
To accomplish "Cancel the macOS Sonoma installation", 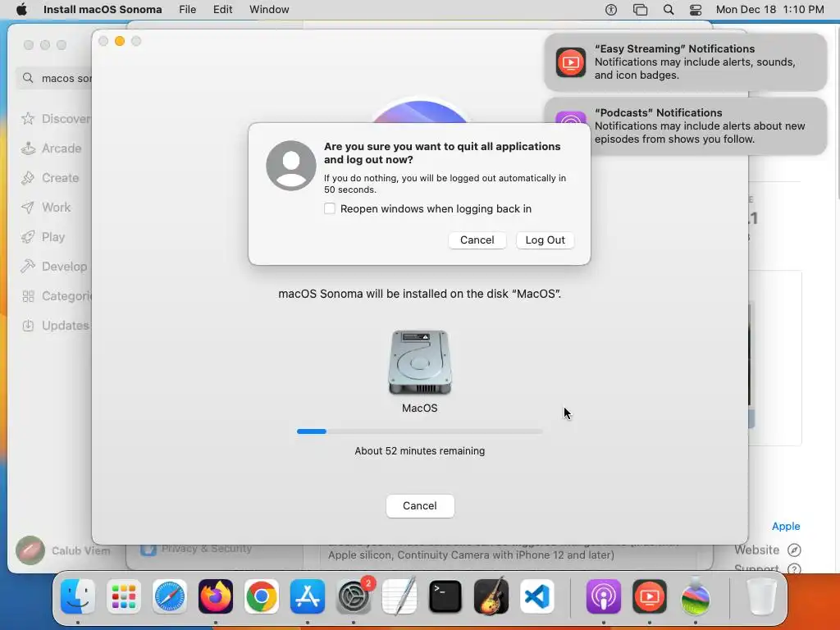I will click(x=420, y=505).
